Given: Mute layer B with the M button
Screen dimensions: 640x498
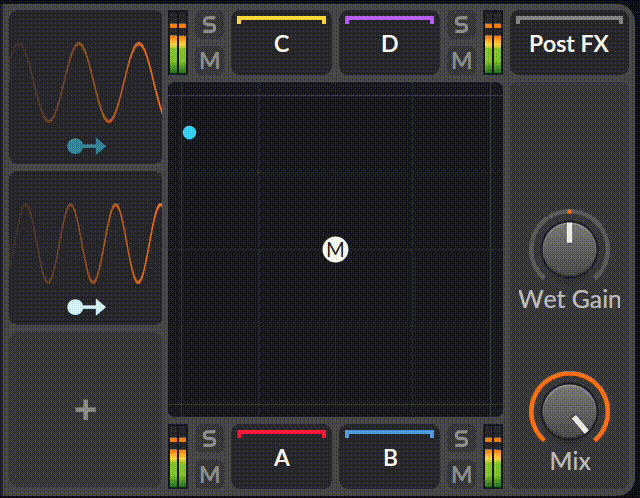Looking at the screenshot, I should [461, 474].
